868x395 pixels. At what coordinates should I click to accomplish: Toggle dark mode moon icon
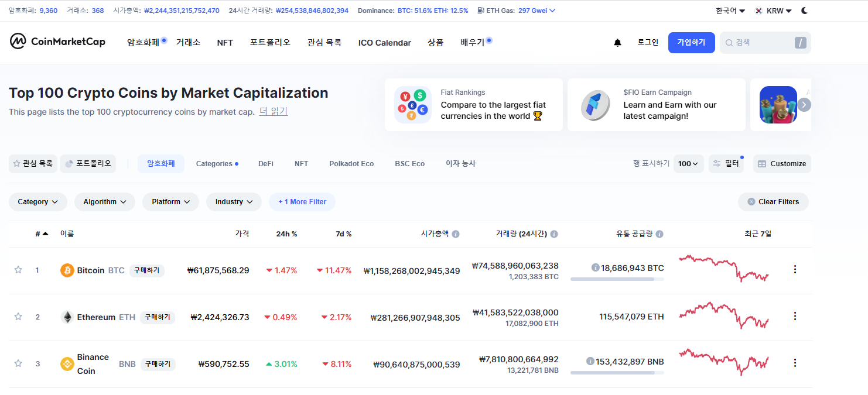pos(805,11)
